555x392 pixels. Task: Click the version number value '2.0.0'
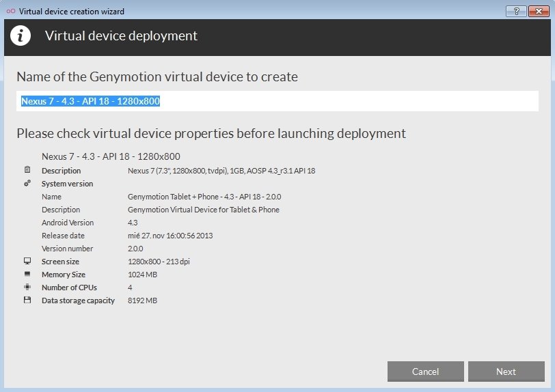click(135, 249)
